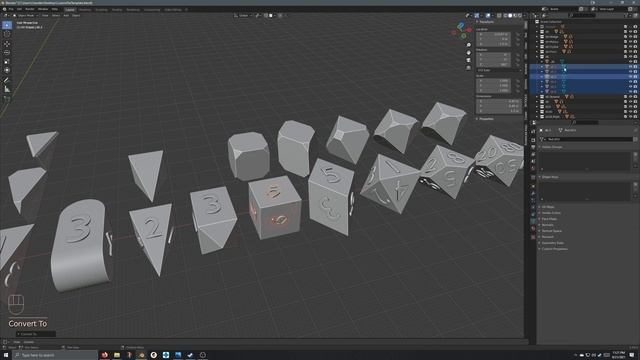Click the Location X value field
This screenshot has width=640, height=360.
[493, 34]
